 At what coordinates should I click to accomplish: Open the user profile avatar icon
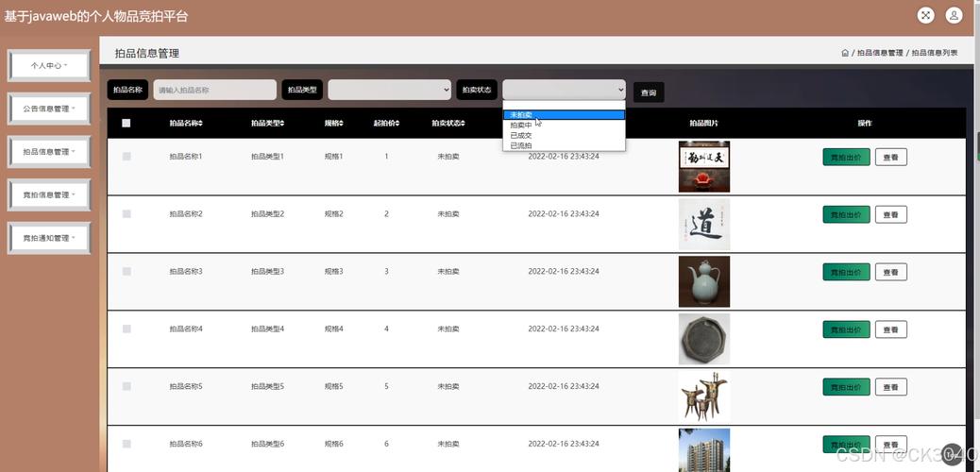954,16
